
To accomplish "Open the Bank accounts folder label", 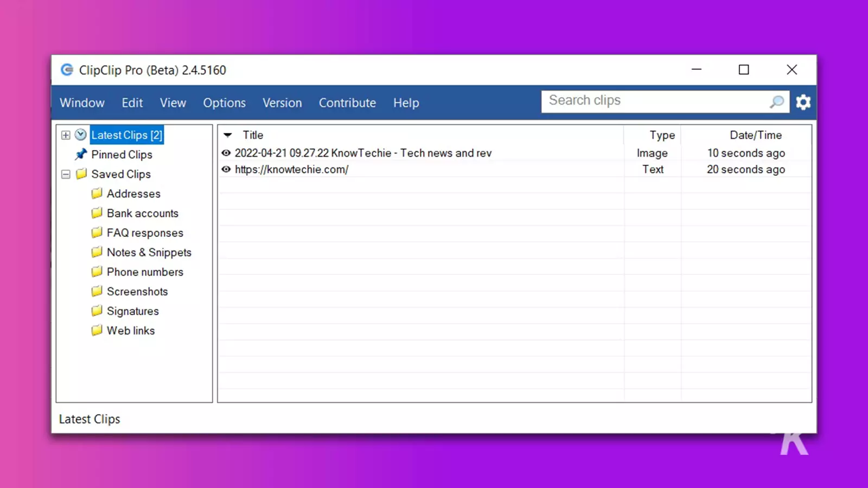I will [143, 213].
